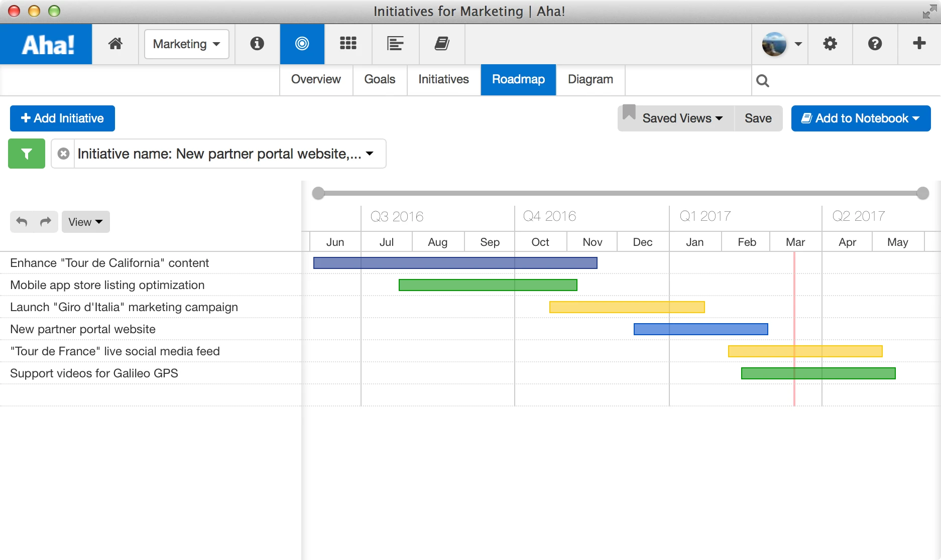Viewport: 941px width, 560px height.
Task: Click Mobile app store listing optimization label
Action: pyautogui.click(x=107, y=285)
